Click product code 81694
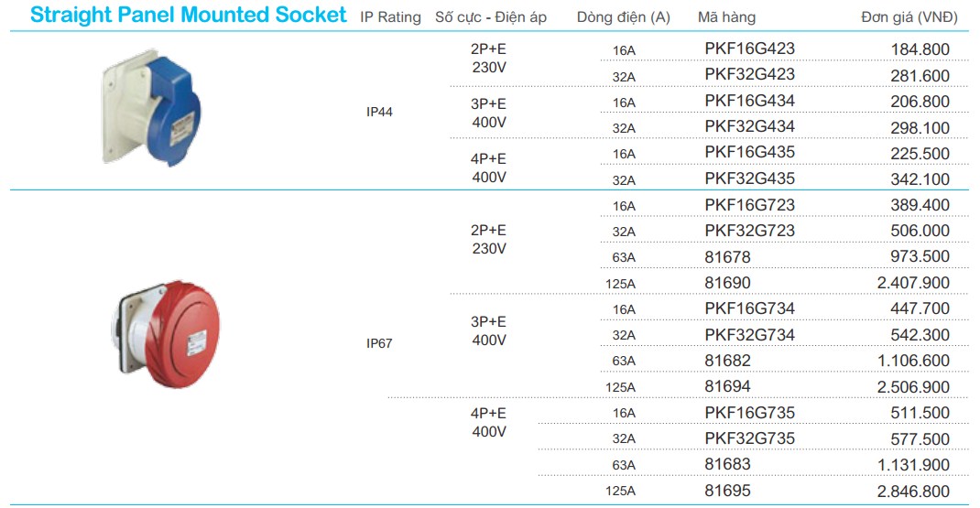The height and width of the screenshot is (508, 980). point(727,387)
